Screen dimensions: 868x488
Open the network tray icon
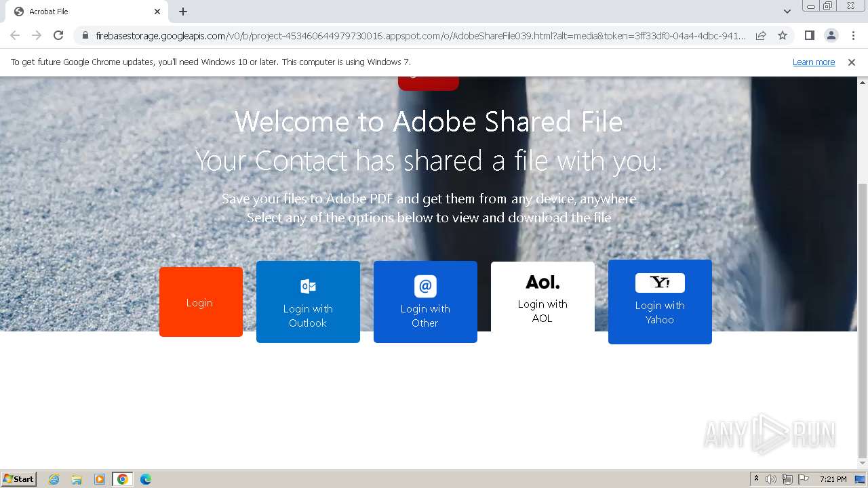[x=787, y=479]
